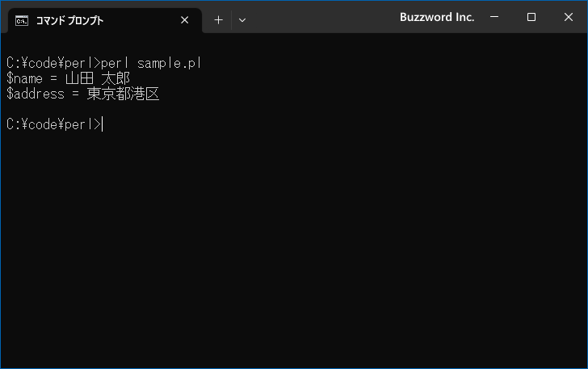This screenshot has height=369, width=588.
Task: Maximize the terminal window
Action: click(531, 17)
